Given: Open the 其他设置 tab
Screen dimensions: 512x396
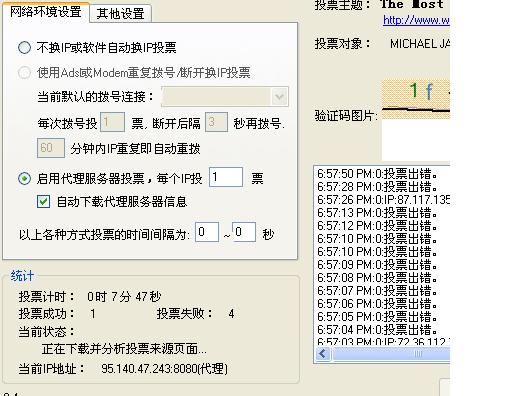Looking at the screenshot, I should (x=120, y=13).
